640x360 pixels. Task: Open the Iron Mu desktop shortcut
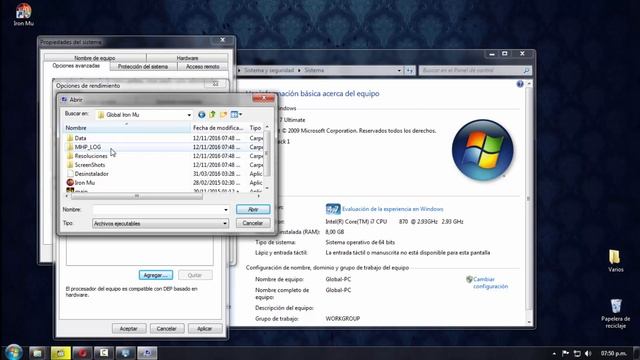tap(24, 15)
